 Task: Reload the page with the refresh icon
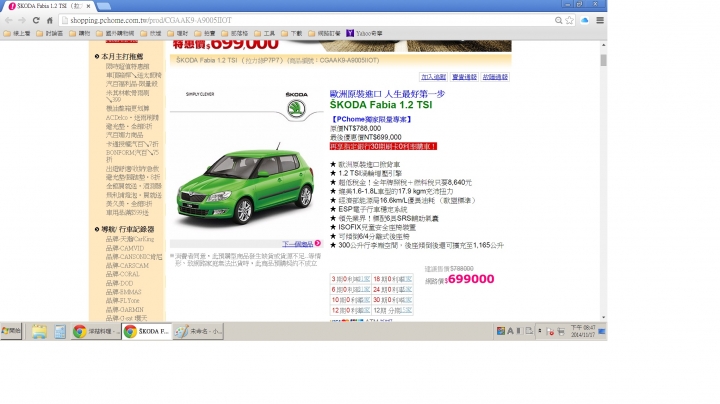click(36, 20)
